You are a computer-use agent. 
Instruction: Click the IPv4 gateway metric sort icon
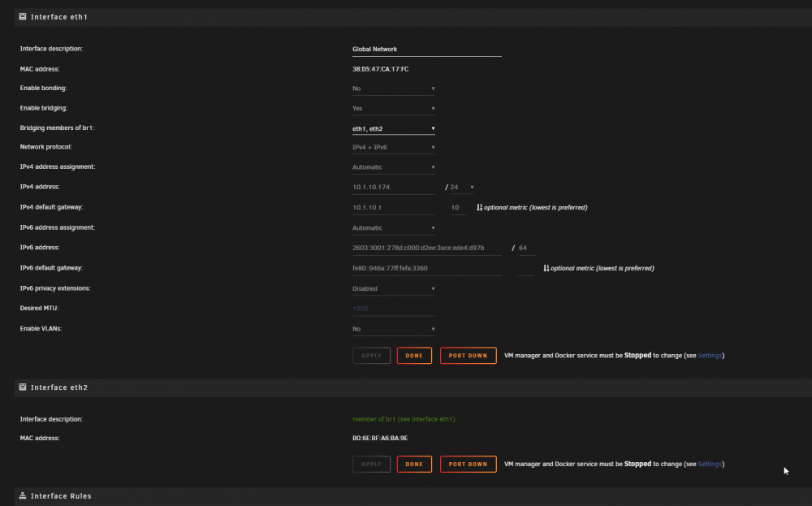coord(480,207)
